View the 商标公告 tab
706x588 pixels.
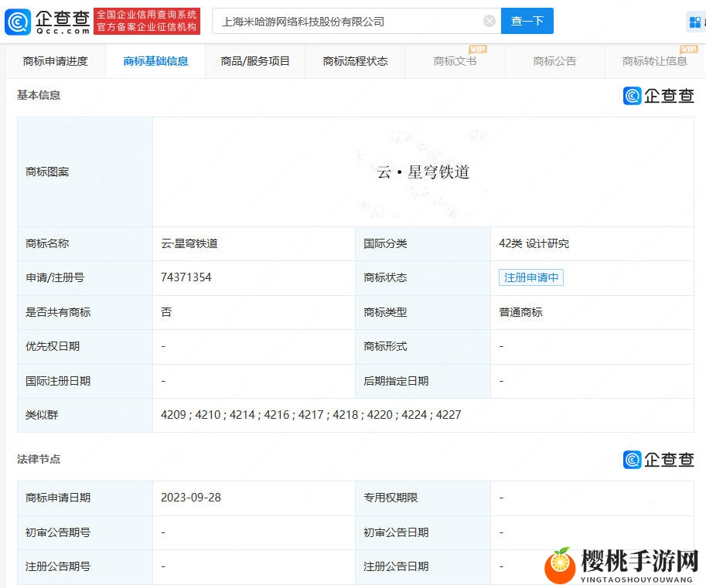554,61
